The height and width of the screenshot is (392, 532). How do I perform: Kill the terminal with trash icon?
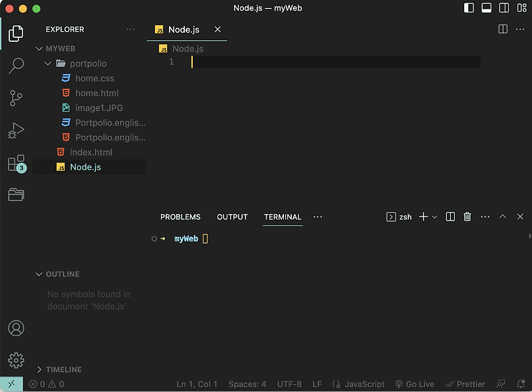(466, 217)
